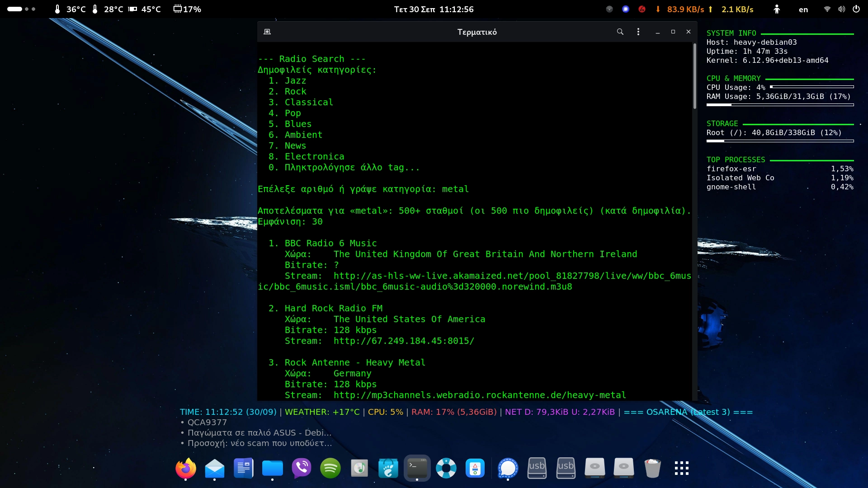Open the terminal three-dot menu
Screen dimensions: 868x488
638,32
